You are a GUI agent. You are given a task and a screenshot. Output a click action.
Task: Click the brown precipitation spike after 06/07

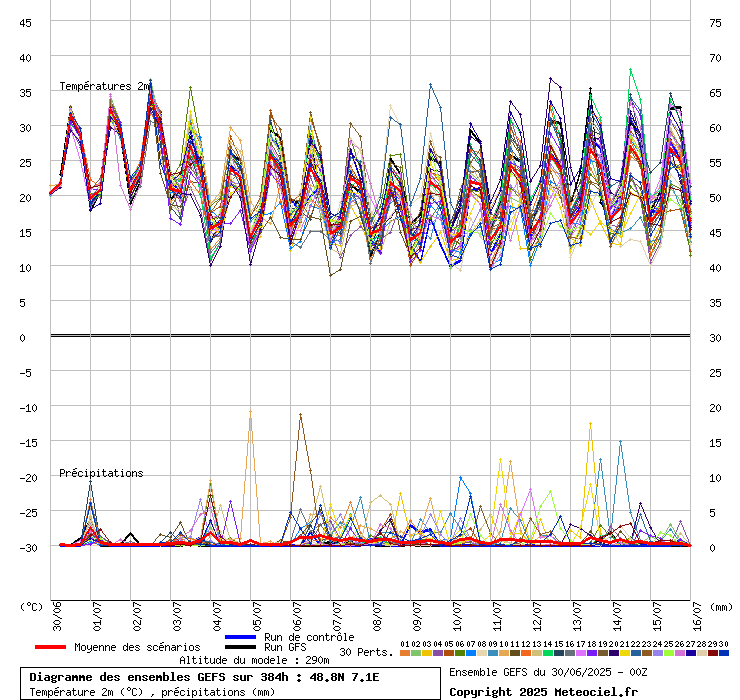pos(301,415)
